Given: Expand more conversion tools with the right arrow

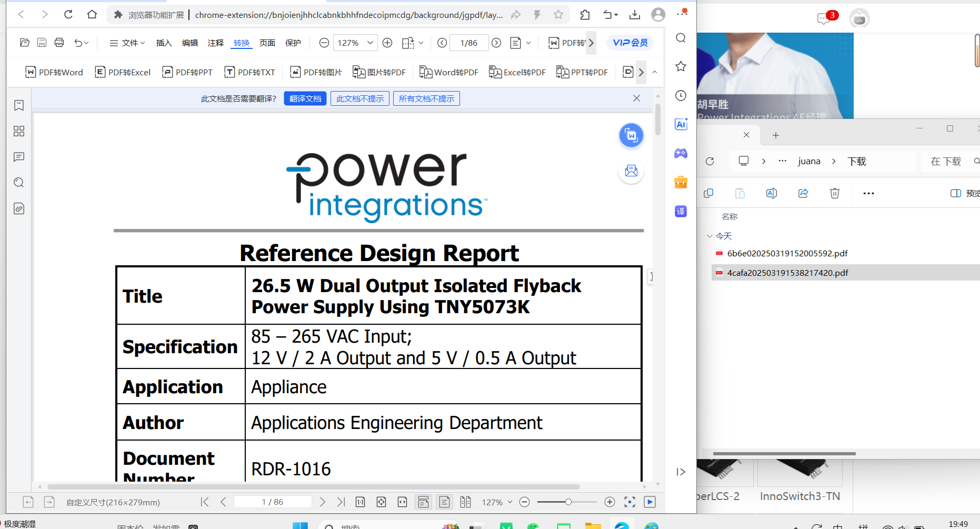Looking at the screenshot, I should point(641,72).
